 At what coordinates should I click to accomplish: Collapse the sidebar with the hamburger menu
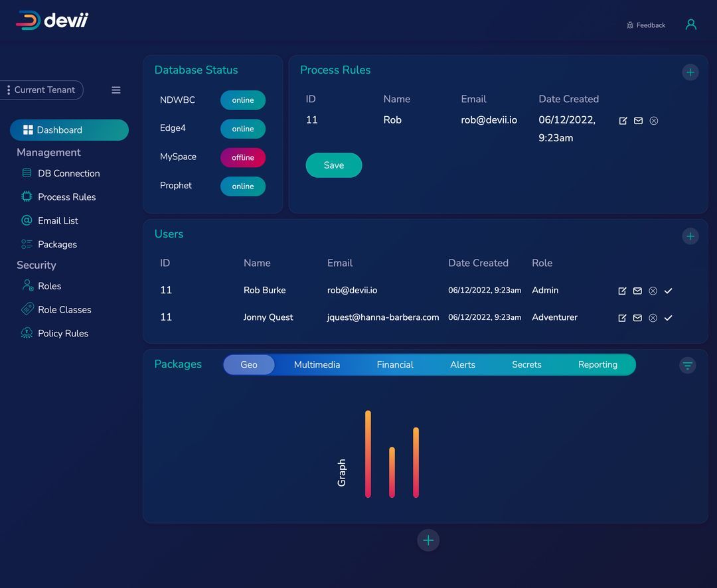[x=116, y=90]
